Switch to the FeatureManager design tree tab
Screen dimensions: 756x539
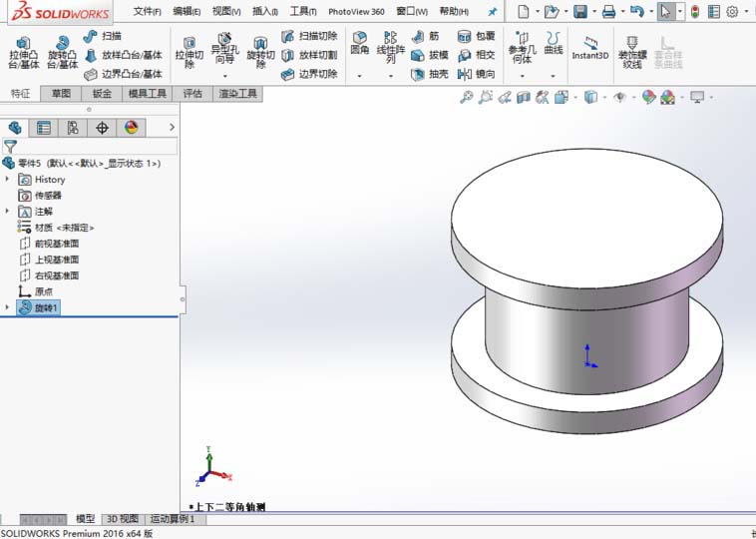click(x=15, y=128)
